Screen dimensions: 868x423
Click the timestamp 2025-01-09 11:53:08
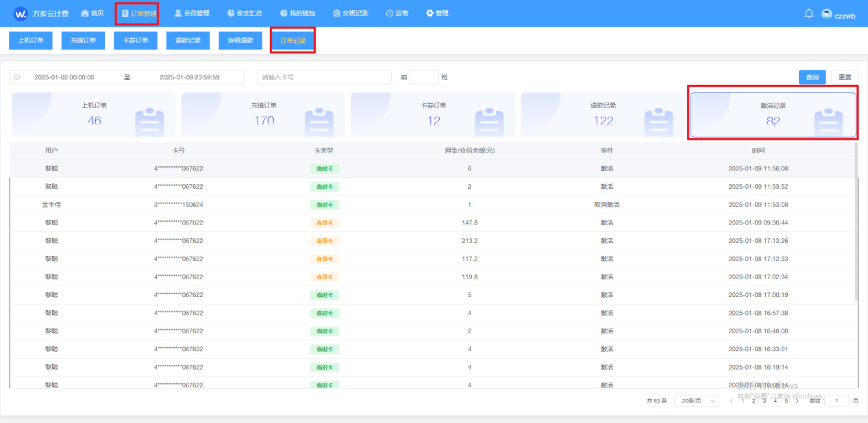click(x=758, y=204)
